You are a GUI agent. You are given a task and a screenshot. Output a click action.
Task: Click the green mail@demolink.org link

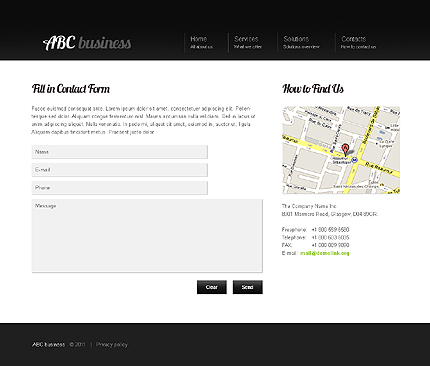[325, 253]
